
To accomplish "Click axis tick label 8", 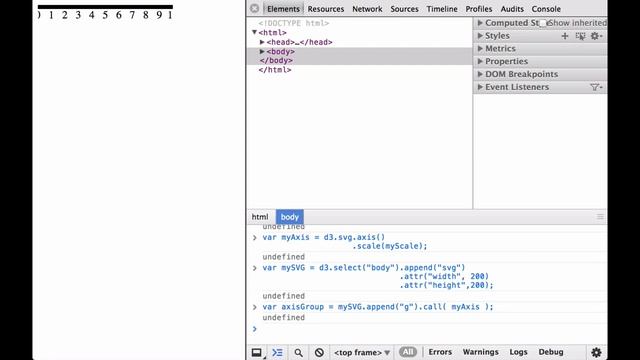I will click(146, 15).
